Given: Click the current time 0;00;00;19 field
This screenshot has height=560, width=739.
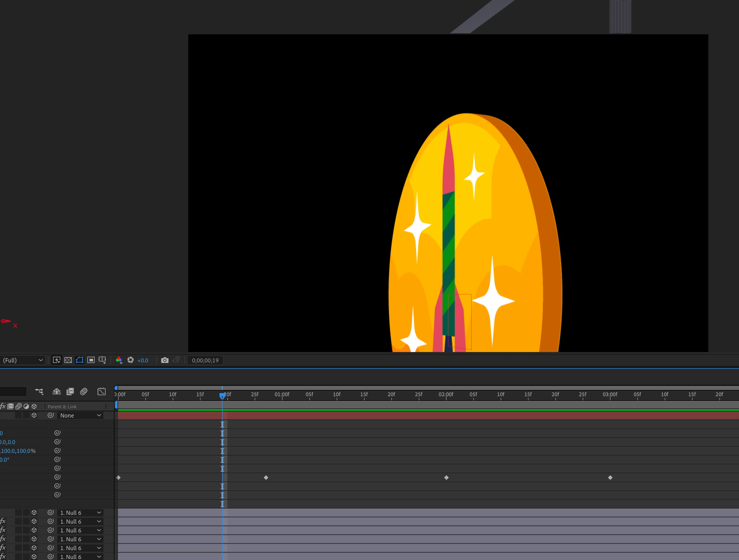Looking at the screenshot, I should [205, 360].
